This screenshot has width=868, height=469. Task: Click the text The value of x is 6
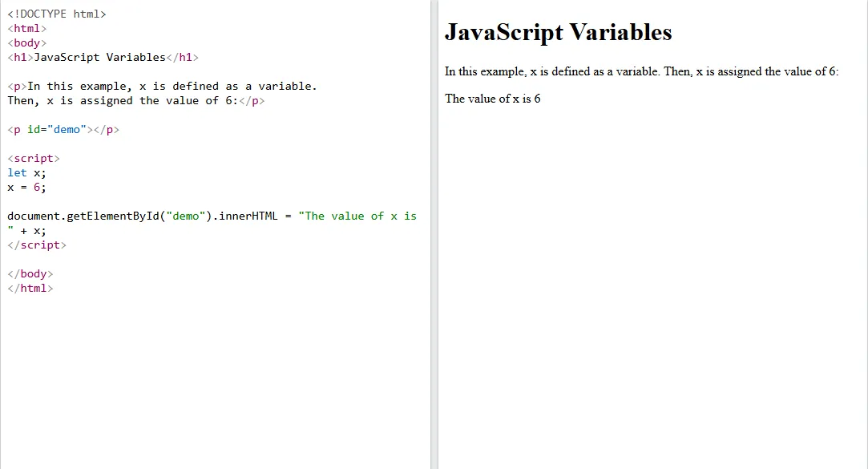491,99
